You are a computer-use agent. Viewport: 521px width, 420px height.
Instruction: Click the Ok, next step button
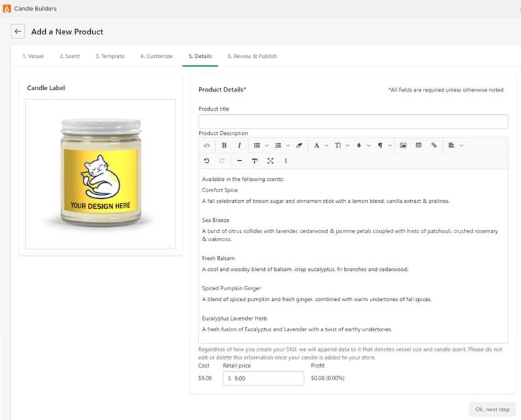pos(492,409)
